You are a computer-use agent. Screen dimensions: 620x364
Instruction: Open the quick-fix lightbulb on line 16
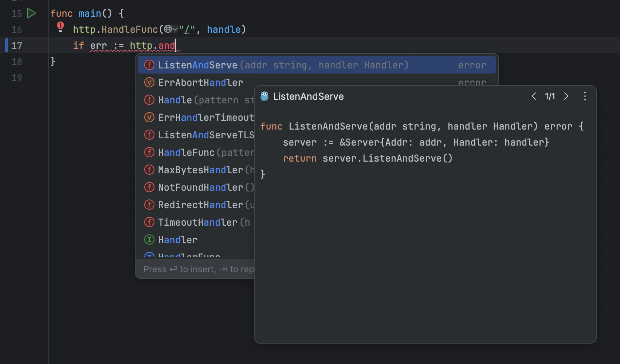pyautogui.click(x=60, y=27)
